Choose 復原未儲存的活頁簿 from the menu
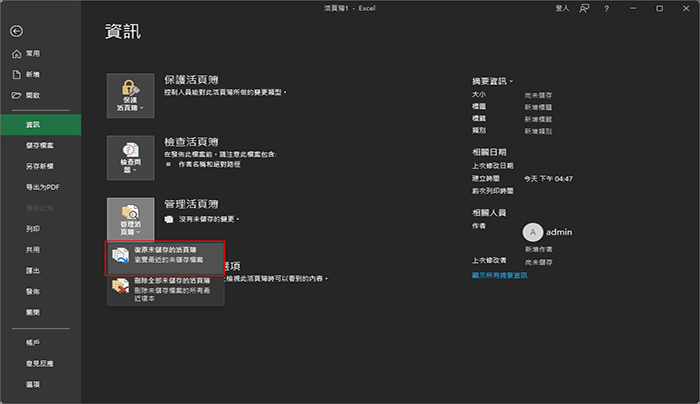This screenshot has width=700, height=404. point(165,258)
